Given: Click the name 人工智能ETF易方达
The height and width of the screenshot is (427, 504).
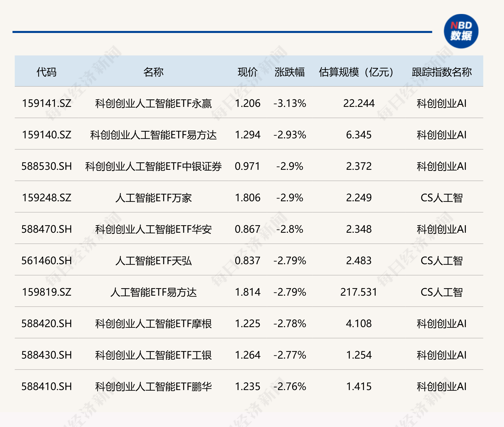Looking at the screenshot, I should click(153, 292).
